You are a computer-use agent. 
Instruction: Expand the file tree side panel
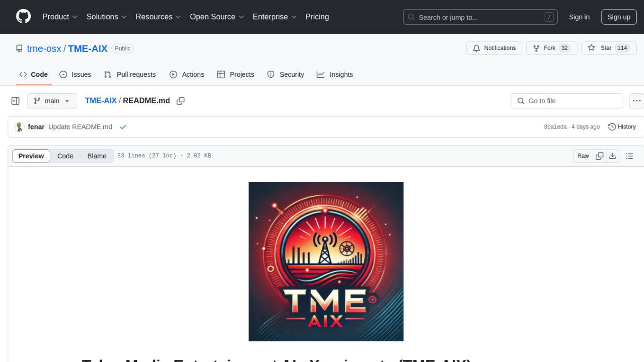click(x=16, y=101)
